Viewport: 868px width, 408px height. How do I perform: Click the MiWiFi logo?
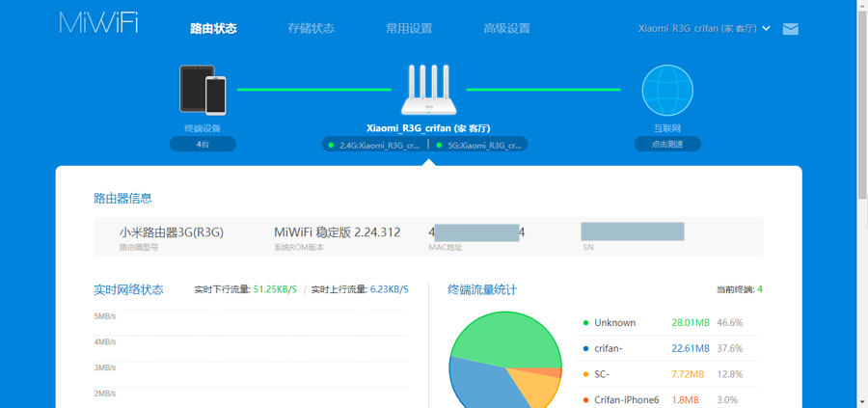[x=98, y=23]
